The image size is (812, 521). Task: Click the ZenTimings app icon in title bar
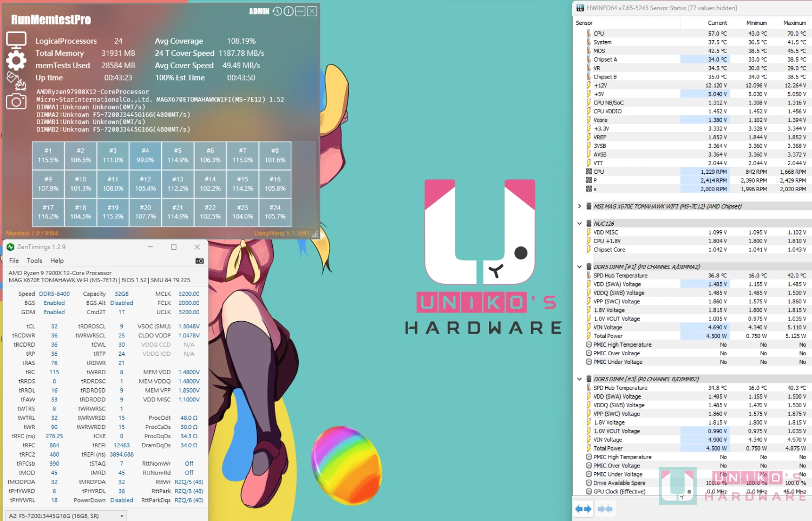[10, 247]
